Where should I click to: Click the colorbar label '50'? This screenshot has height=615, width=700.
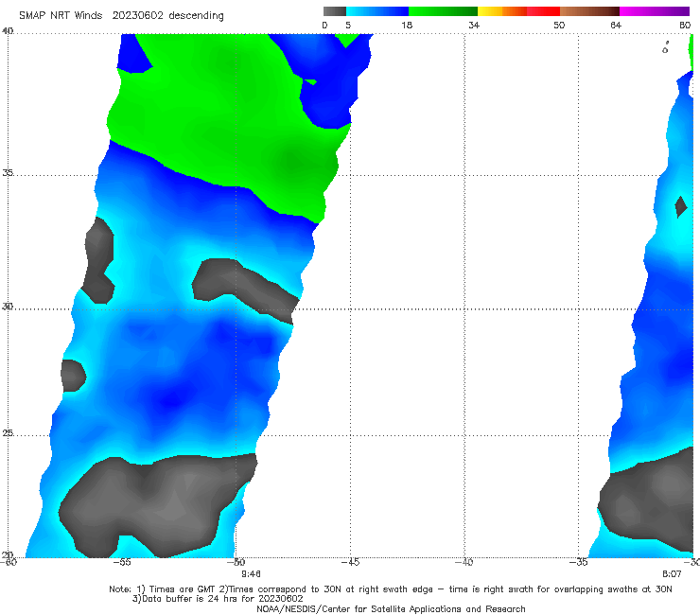tap(559, 25)
